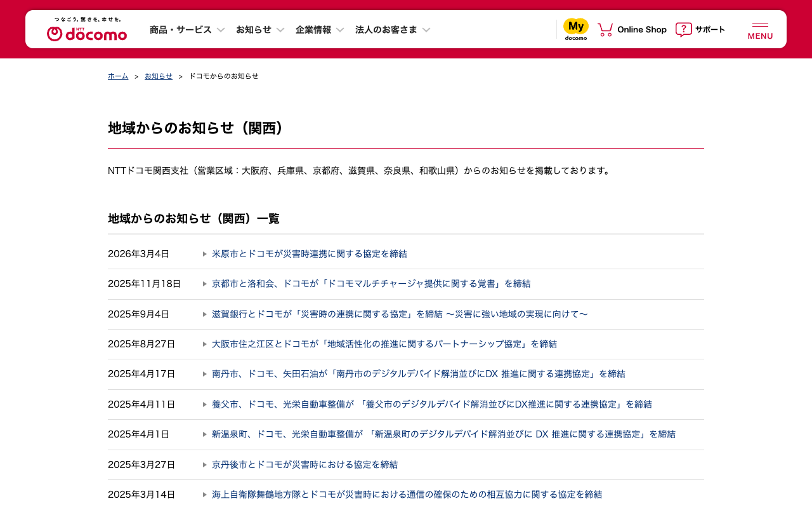Click the arrow bullet beside 京丹後市 article
This screenshot has width=812, height=508.
[x=205, y=465]
